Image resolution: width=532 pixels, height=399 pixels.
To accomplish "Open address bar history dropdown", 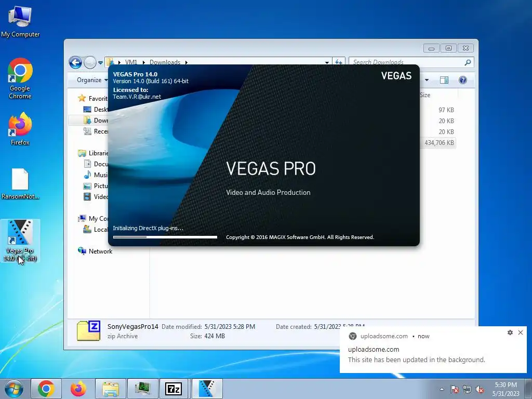I will 327,62.
